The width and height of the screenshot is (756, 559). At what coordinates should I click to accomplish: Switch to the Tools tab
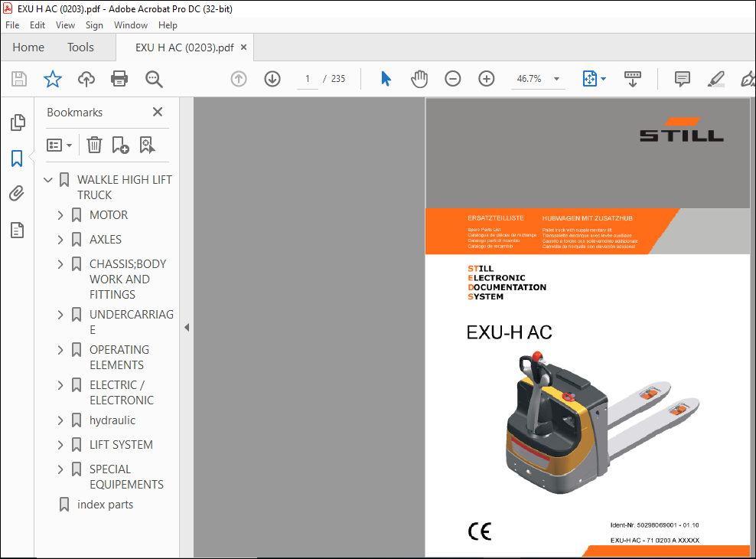click(80, 47)
